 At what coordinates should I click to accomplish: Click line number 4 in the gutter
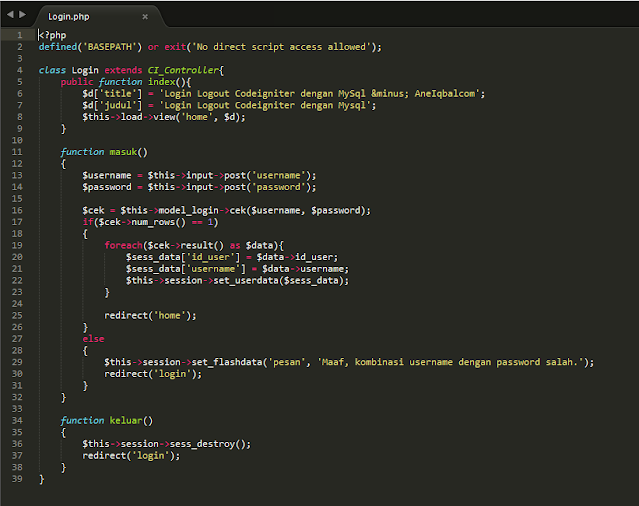pyautogui.click(x=20, y=70)
